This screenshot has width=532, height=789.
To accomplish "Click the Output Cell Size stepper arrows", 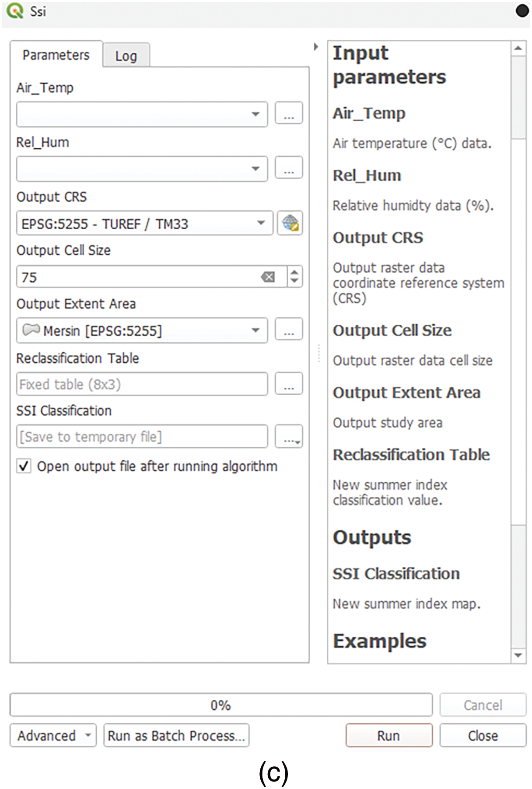I will point(294,277).
